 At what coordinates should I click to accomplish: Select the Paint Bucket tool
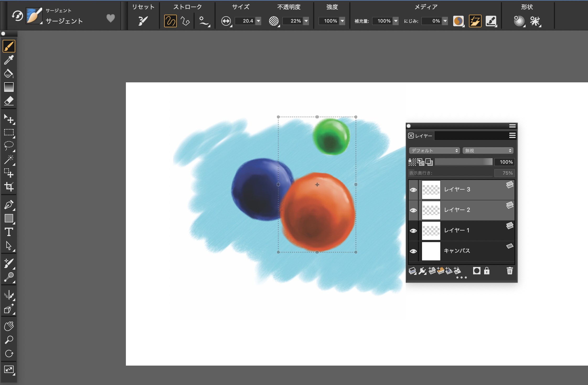pos(9,73)
